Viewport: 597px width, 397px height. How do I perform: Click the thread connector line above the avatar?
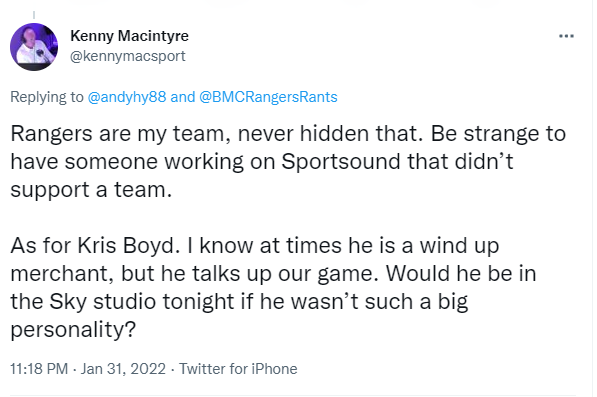(x=34, y=15)
